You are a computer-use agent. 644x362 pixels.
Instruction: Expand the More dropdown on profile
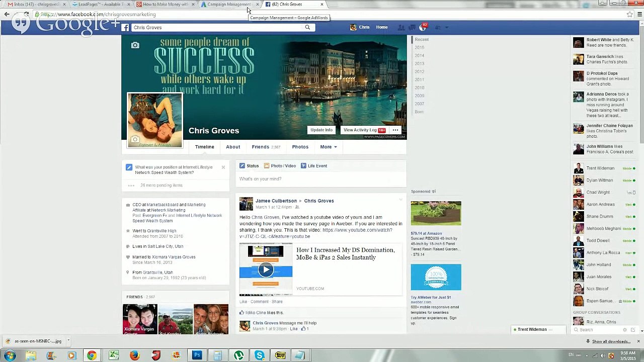tap(329, 147)
